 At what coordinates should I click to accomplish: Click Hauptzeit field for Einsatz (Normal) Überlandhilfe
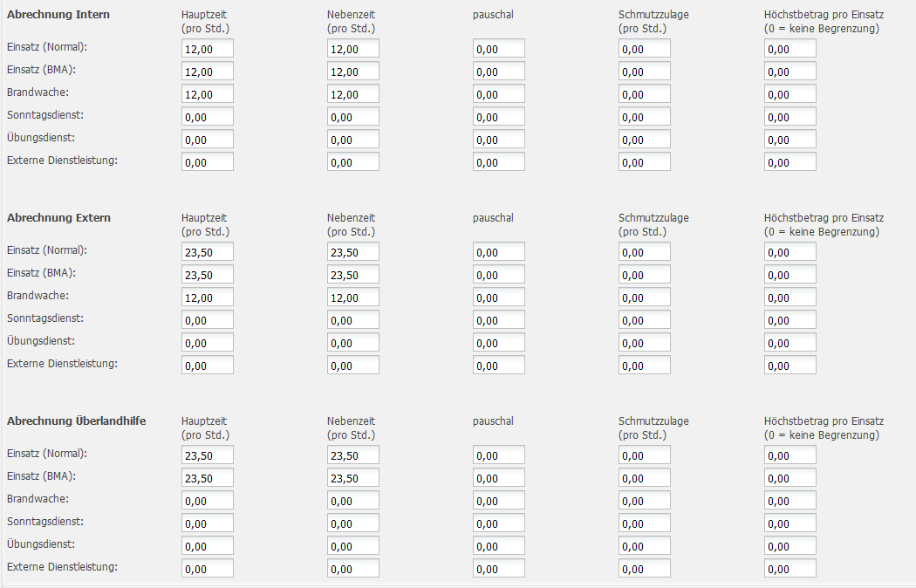[208, 455]
